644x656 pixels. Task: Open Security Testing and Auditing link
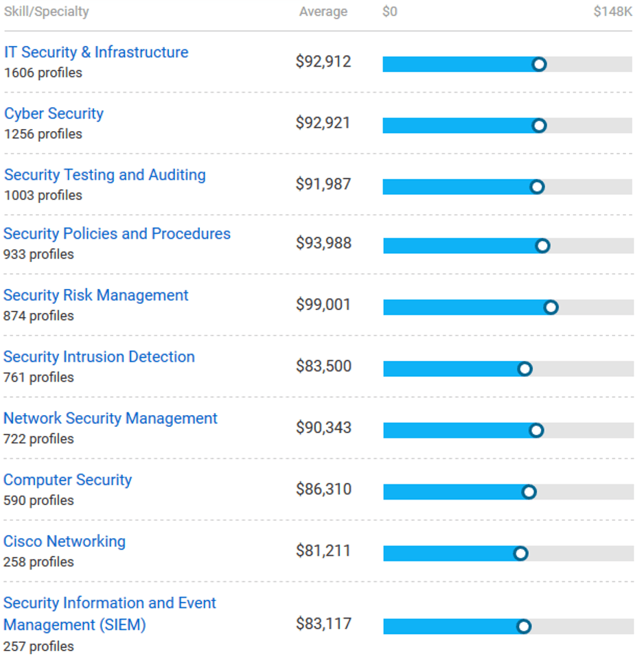coord(105,175)
